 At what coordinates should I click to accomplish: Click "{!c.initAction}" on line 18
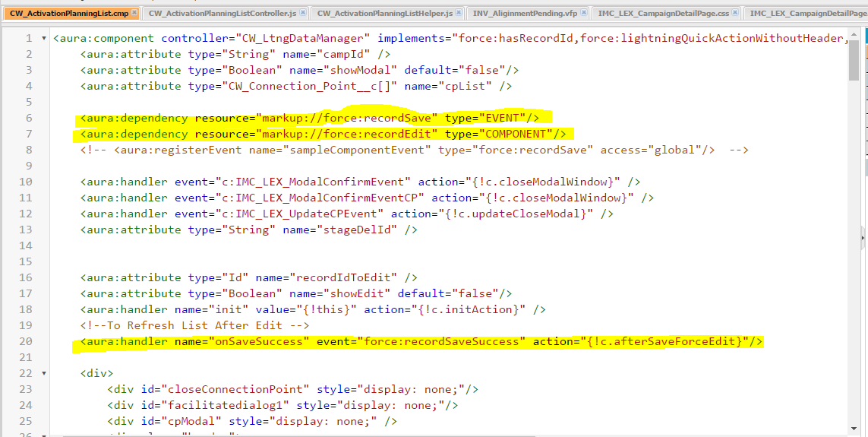click(x=472, y=309)
